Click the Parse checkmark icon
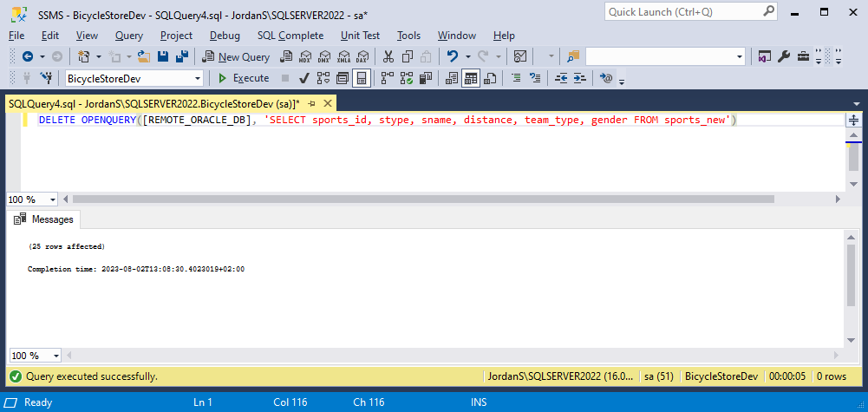The width and height of the screenshot is (868, 412). pos(303,78)
